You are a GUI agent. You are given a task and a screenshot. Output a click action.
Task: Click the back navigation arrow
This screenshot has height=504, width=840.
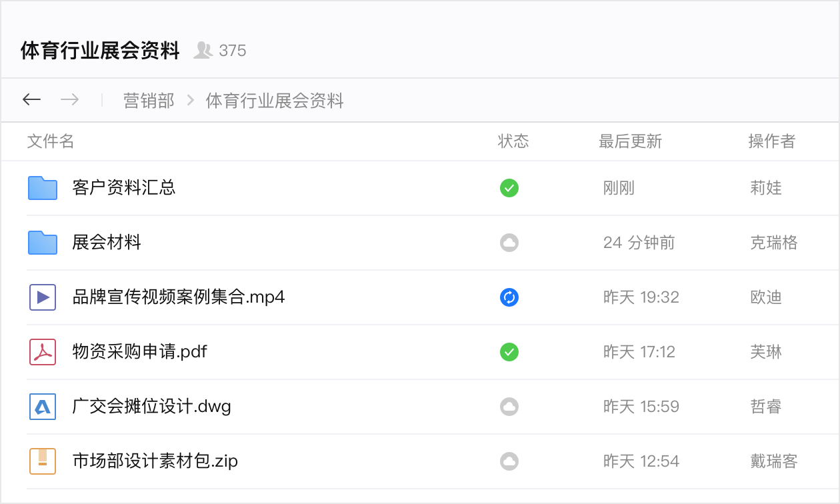pyautogui.click(x=31, y=100)
